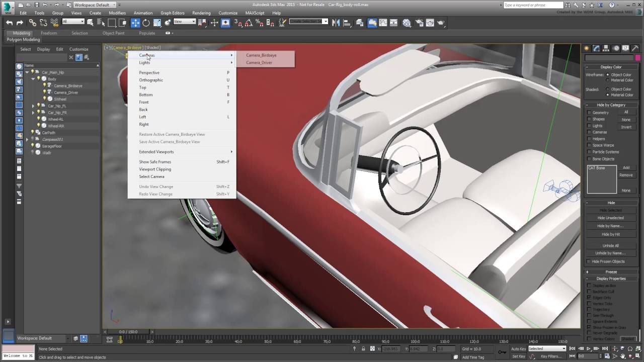The image size is (644, 362).
Task: Click Play Animation button
Action: coord(589,348)
